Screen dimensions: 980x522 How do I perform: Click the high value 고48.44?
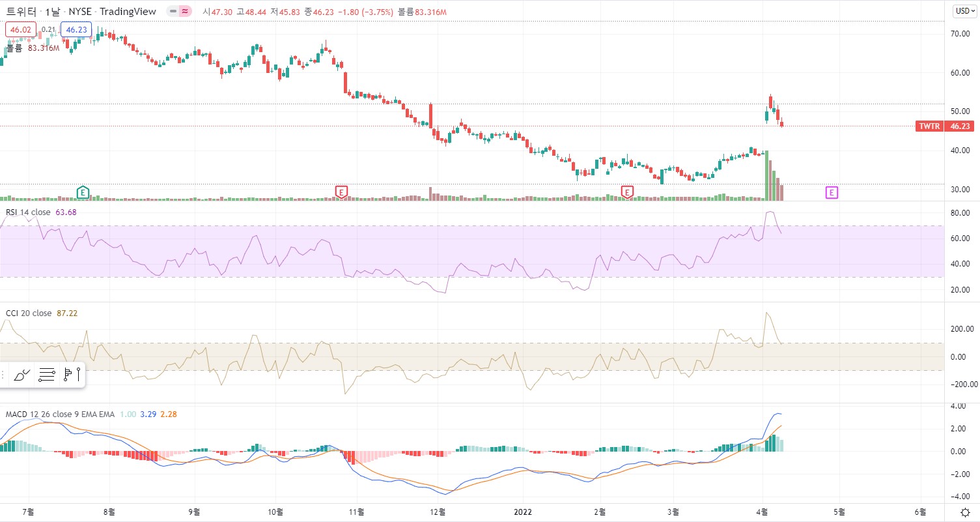pos(253,12)
